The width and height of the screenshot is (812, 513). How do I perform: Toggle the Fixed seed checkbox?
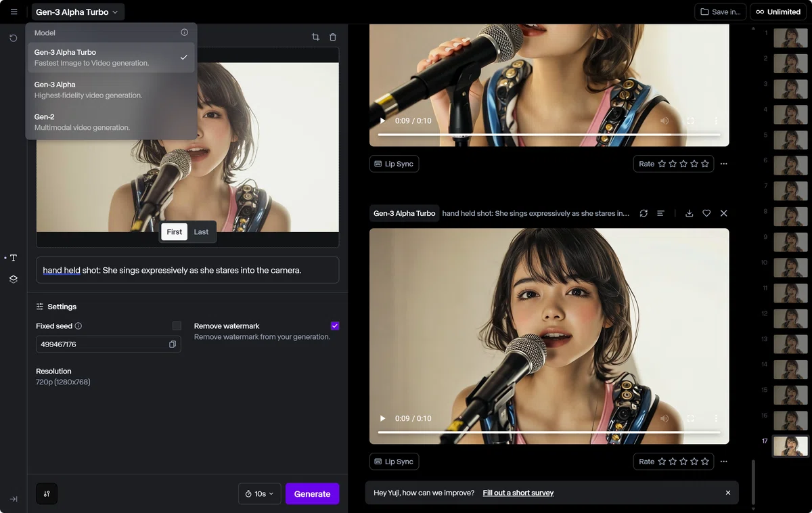[x=177, y=326]
